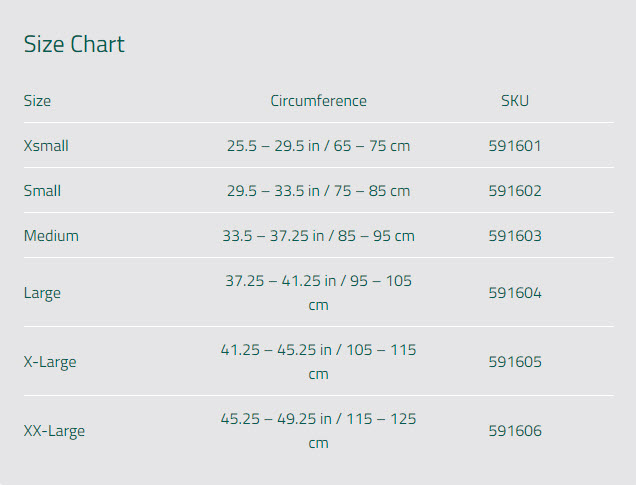Click the Size column header
636x485 pixels.
(37, 101)
